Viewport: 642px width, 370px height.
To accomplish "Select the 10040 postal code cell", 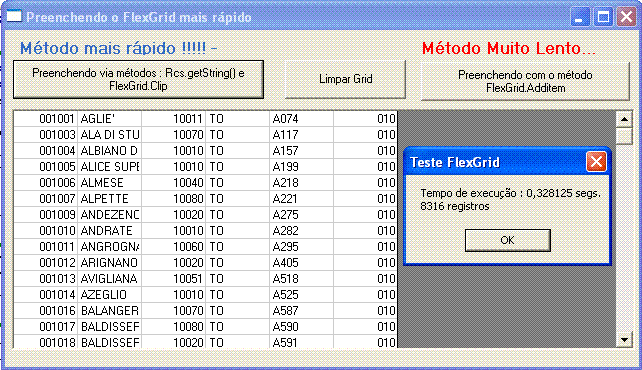I will [174, 183].
